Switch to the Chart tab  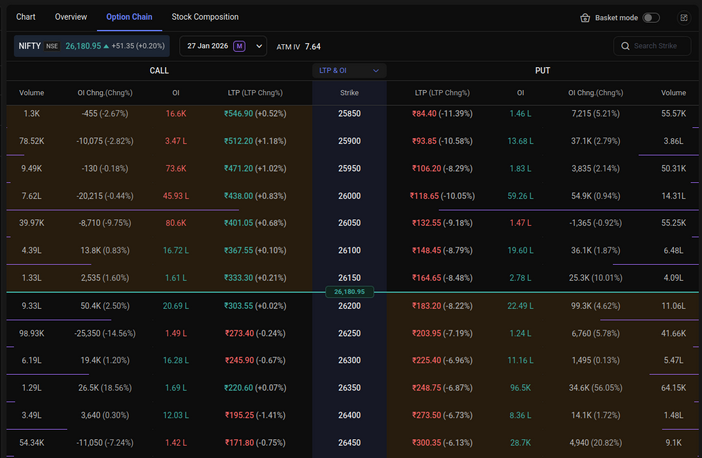point(25,17)
